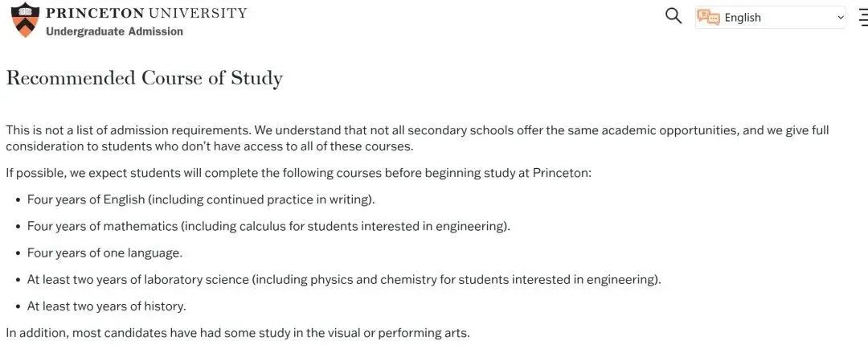868x345 pixels.
Task: Click the Princeton University wordmark
Action: (146, 14)
